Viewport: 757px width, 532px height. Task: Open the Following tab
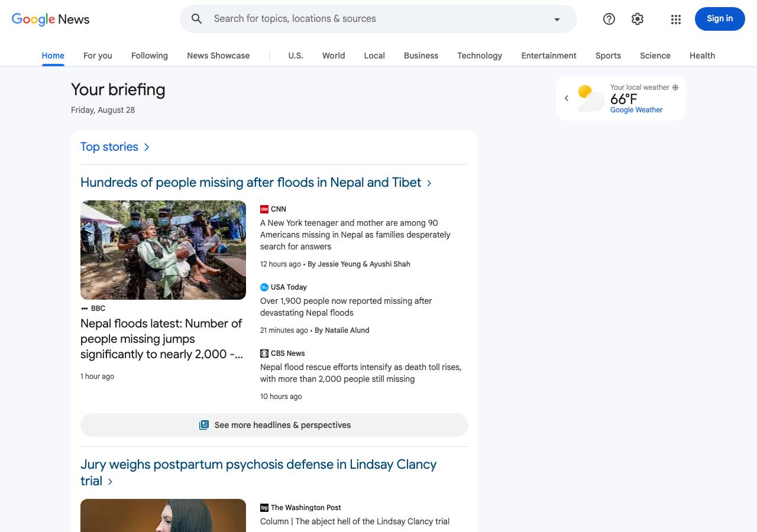point(150,56)
